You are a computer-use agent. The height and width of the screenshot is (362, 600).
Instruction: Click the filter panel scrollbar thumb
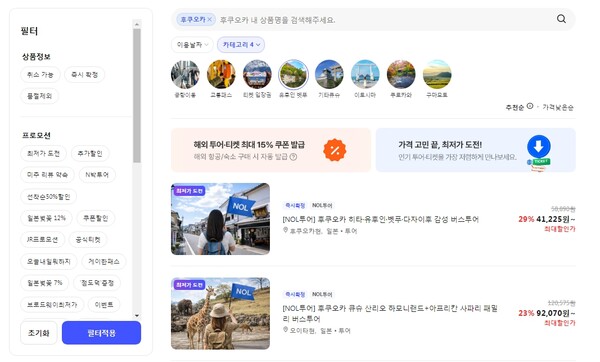137,96
